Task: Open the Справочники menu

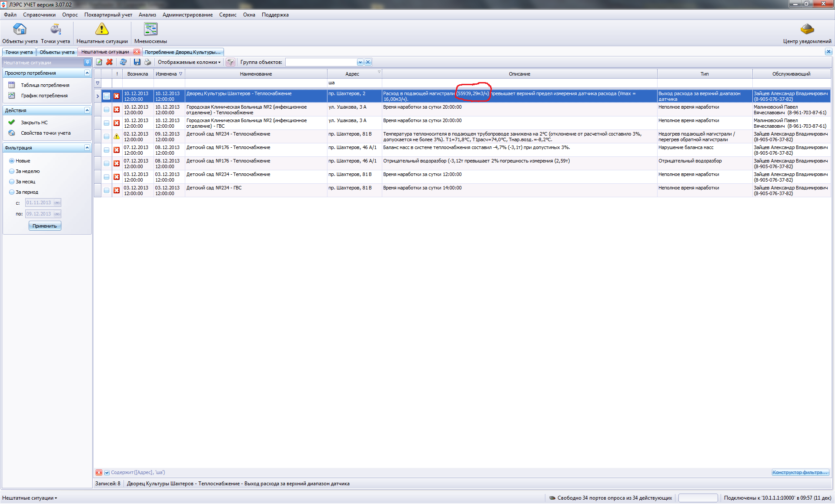Action: [39, 15]
